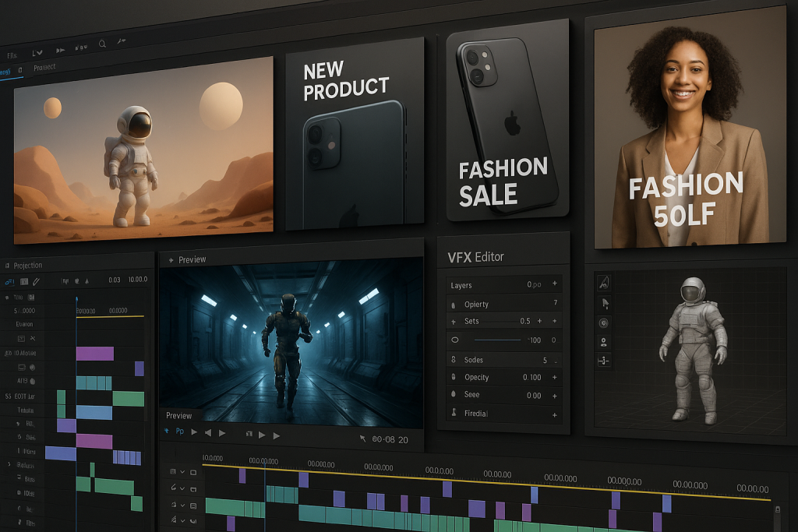Click the 10.00.0 time value in Projection
The image size is (798, 532).
coord(138,279)
